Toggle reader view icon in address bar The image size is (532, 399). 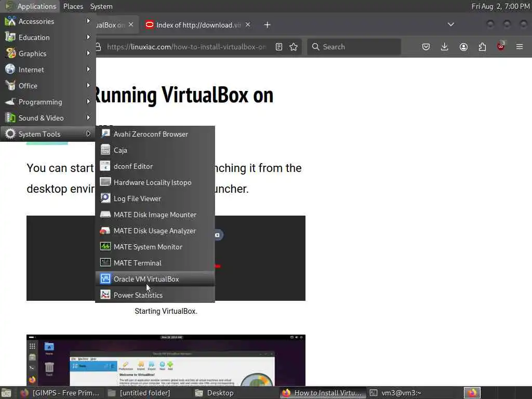(279, 47)
